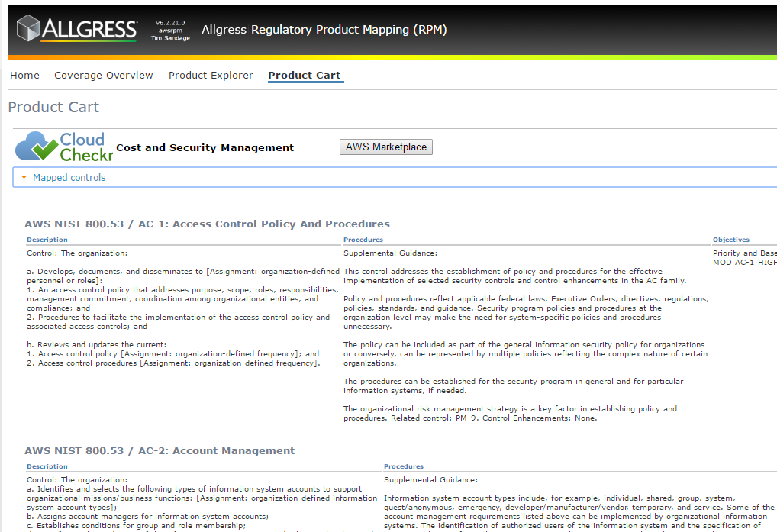Click 'awsrpm' instance label in header
777x532 pixels.
[x=170, y=31]
